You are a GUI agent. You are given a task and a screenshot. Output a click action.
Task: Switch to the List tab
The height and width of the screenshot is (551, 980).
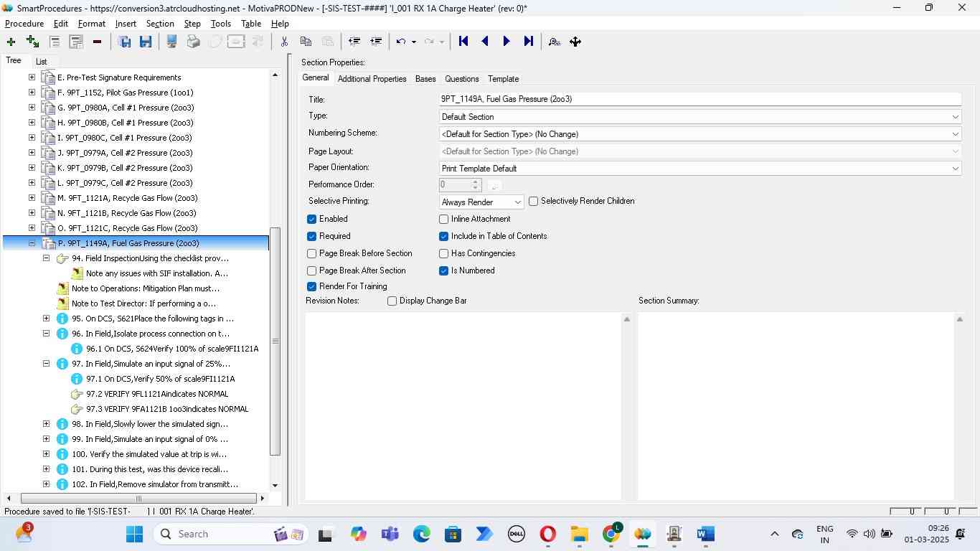point(41,62)
